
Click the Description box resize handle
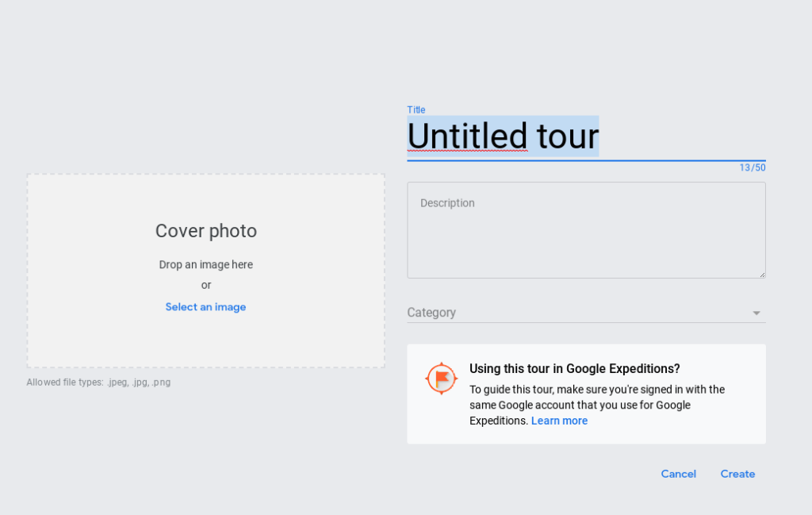[x=762, y=275]
